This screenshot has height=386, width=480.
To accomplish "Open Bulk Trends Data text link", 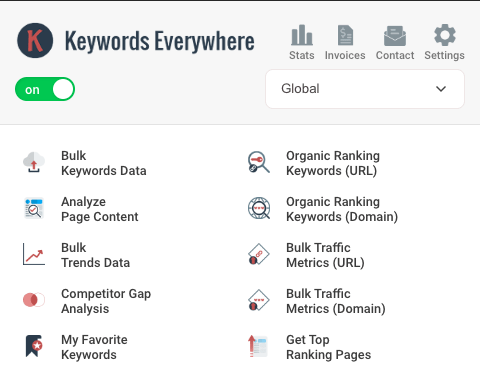I will 95,255.
